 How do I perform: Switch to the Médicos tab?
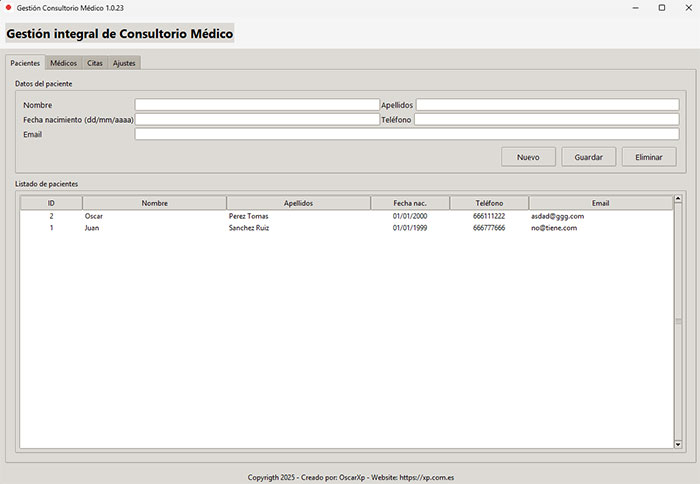coord(63,63)
